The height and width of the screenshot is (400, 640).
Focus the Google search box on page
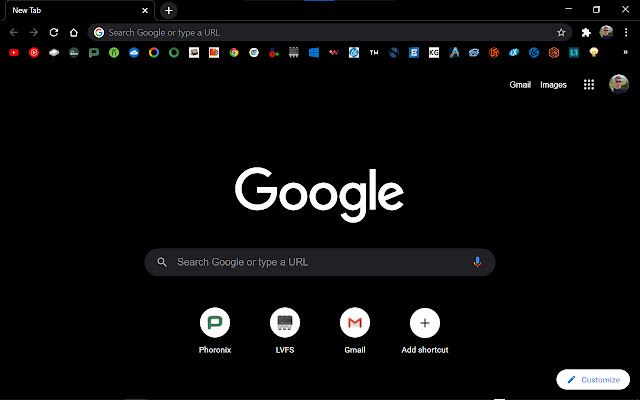tap(320, 262)
